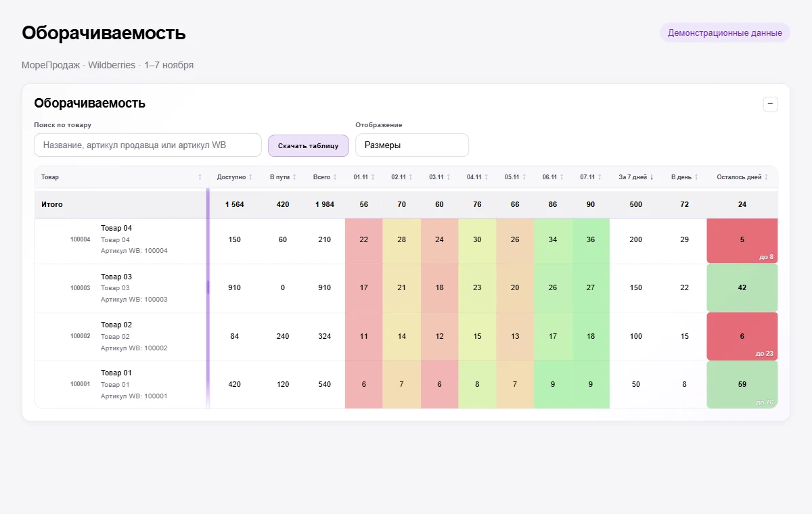Image resolution: width=812 pixels, height=514 pixels.
Task: Click red cell with до 8 label
Action: (x=742, y=241)
